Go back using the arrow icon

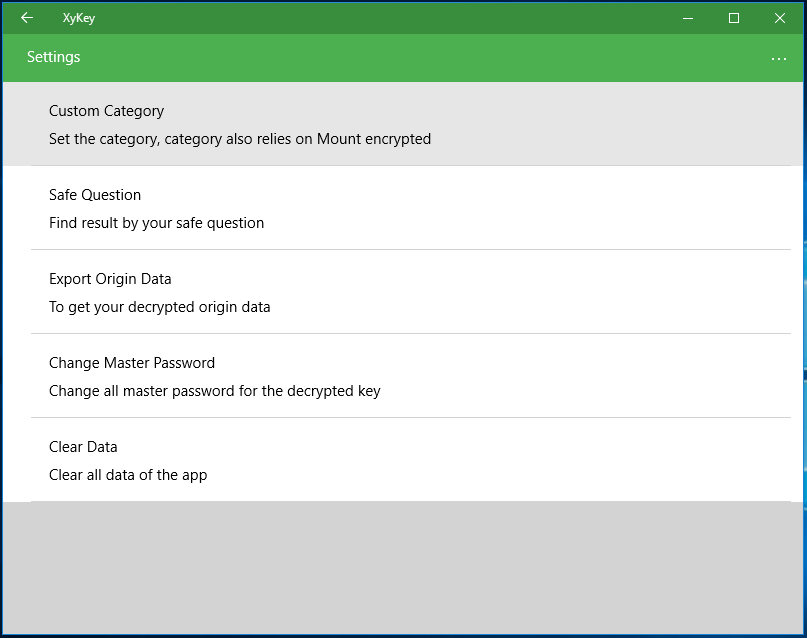27,18
